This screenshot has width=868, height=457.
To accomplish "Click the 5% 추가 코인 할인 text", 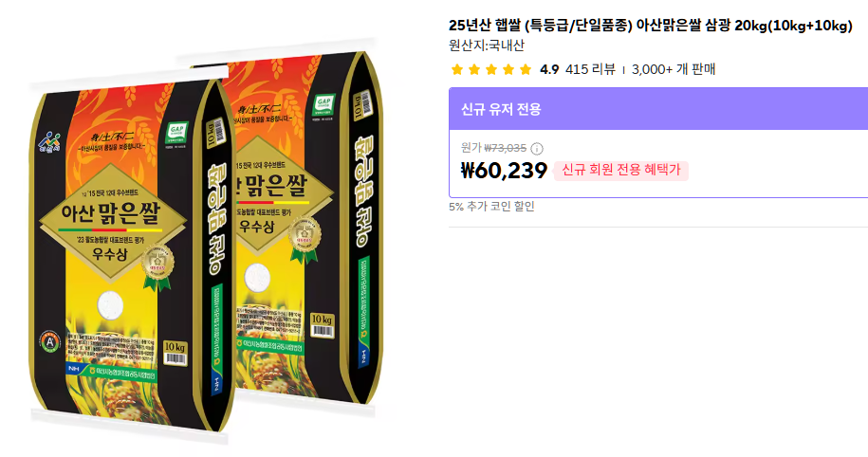I will (491, 207).
